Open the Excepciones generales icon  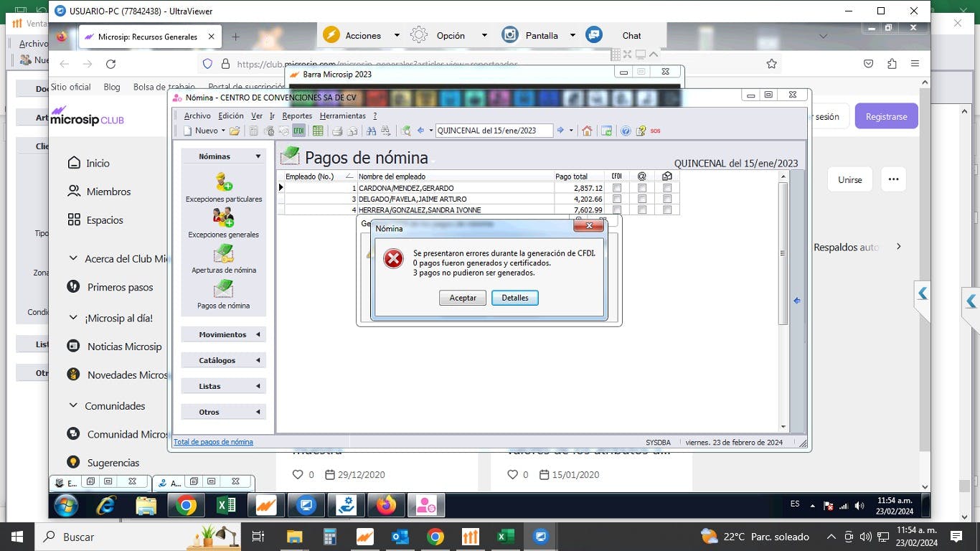223,217
